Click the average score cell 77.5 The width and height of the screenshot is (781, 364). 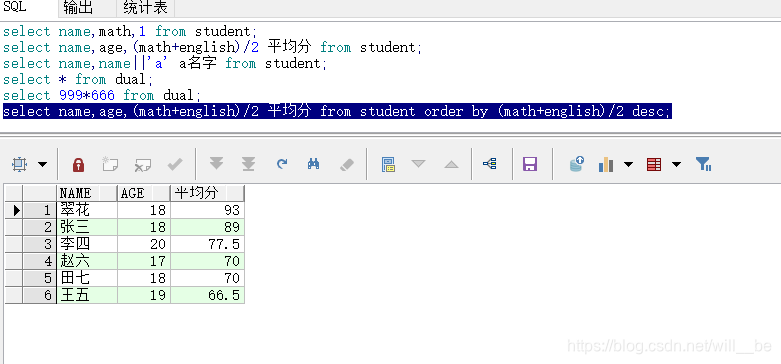(207, 244)
